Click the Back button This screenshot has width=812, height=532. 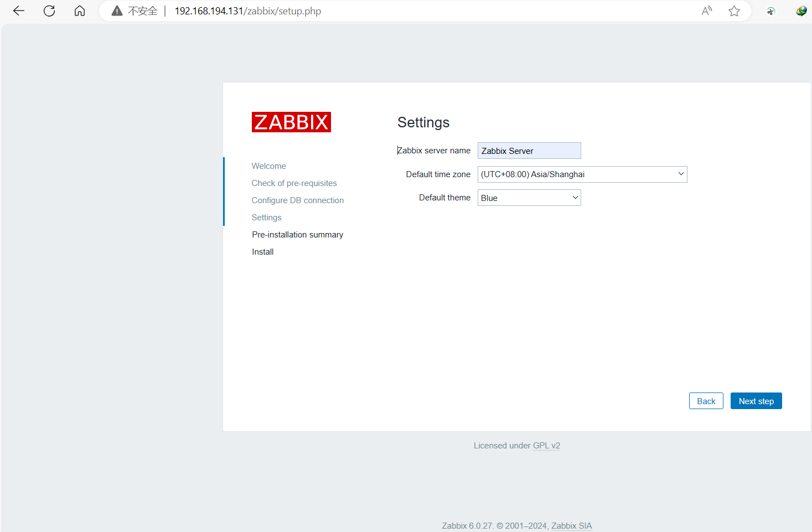tap(706, 401)
